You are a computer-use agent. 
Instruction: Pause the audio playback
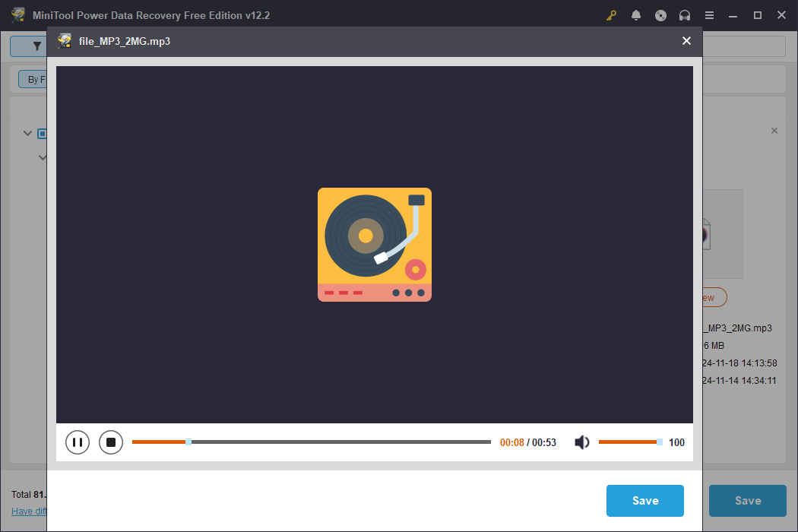point(78,442)
